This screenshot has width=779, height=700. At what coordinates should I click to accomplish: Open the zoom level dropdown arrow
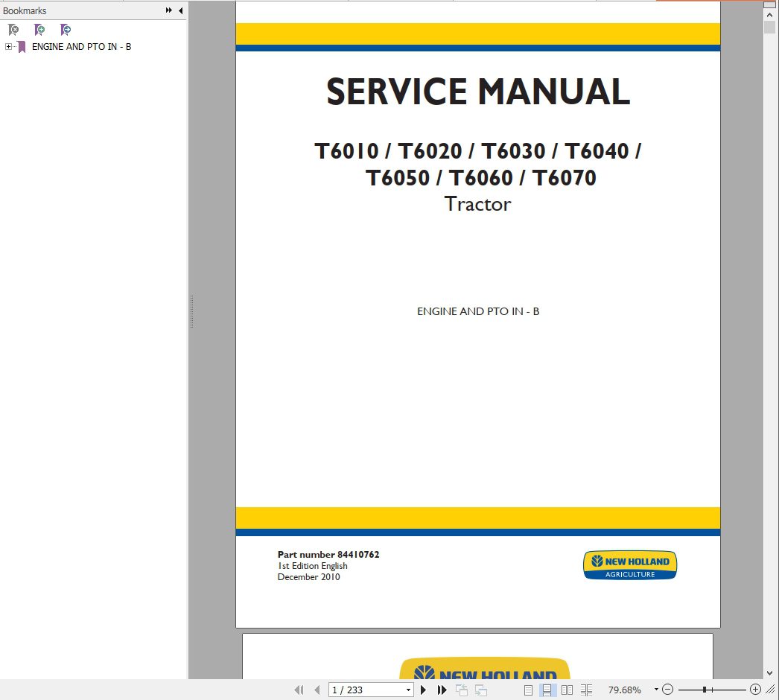656,690
